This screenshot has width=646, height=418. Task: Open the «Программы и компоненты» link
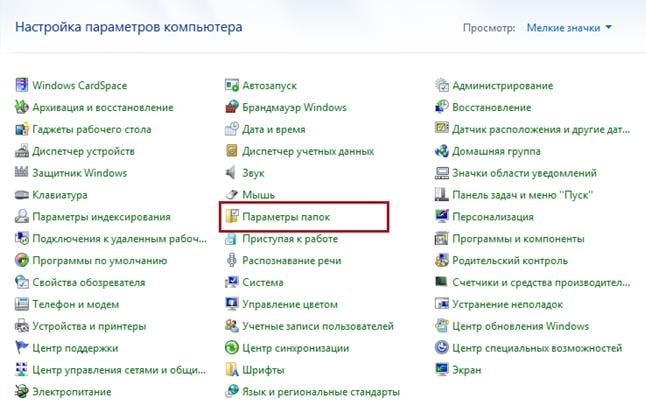click(x=518, y=238)
